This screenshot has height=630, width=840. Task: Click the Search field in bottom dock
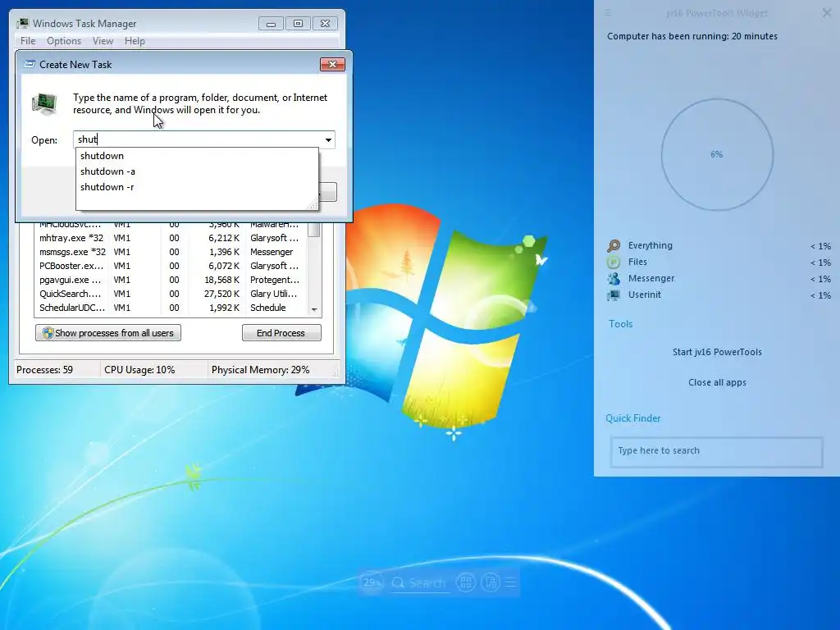[427, 583]
